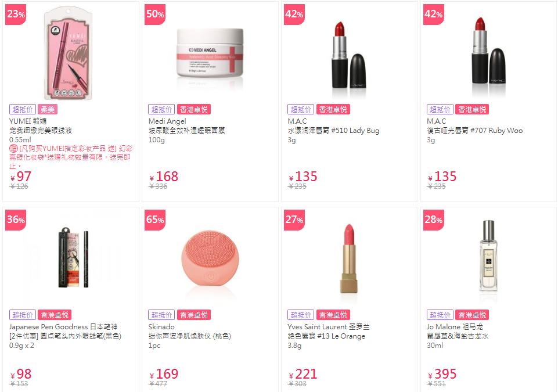The image size is (558, 392).
Task: Open the #707 Ruby Woo product title
Action: pos(475,130)
